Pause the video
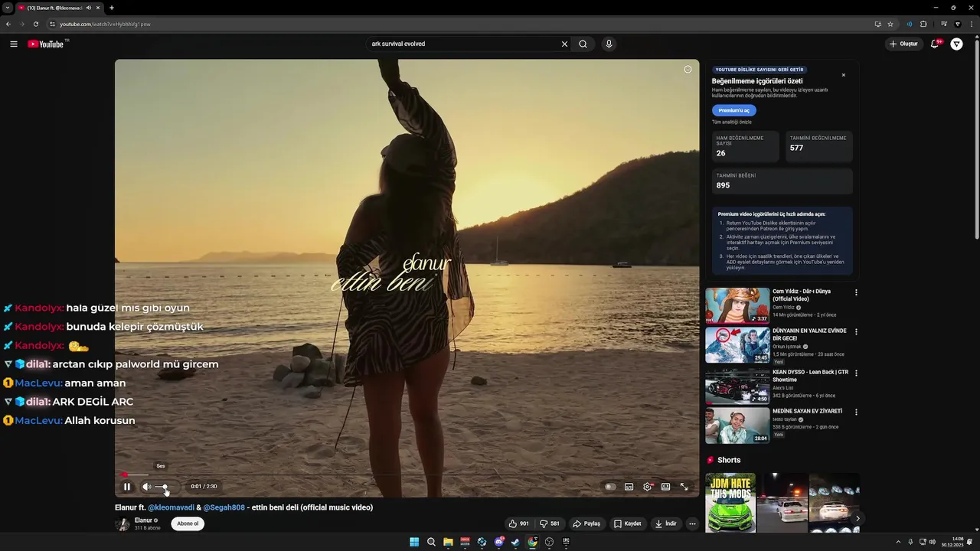The height and width of the screenshot is (551, 980). (127, 487)
